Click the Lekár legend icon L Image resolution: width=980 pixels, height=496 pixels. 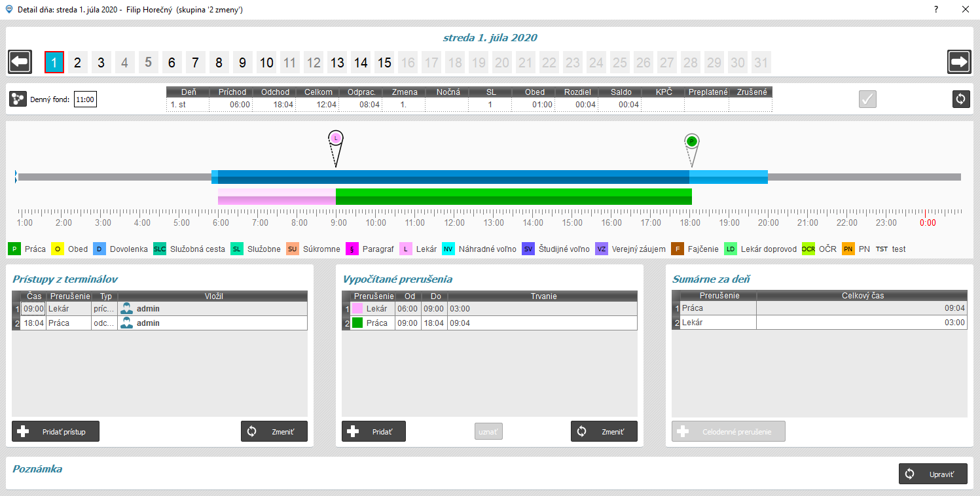pos(406,249)
